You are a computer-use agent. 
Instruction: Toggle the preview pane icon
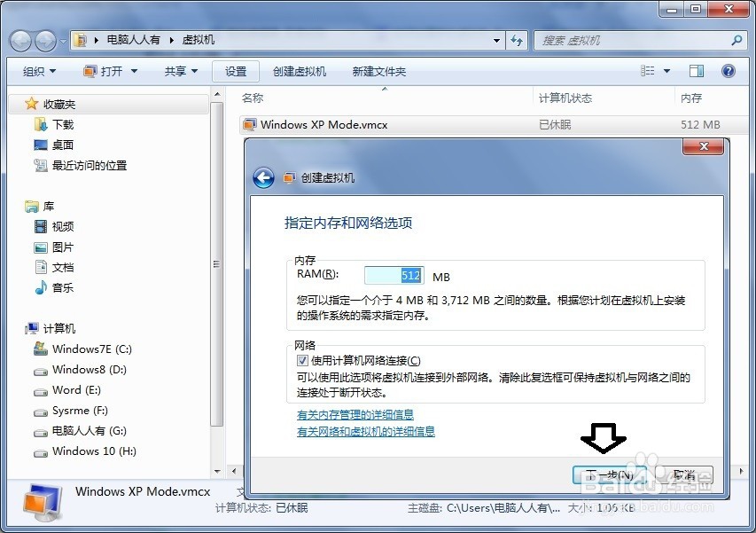pyautogui.click(x=697, y=71)
